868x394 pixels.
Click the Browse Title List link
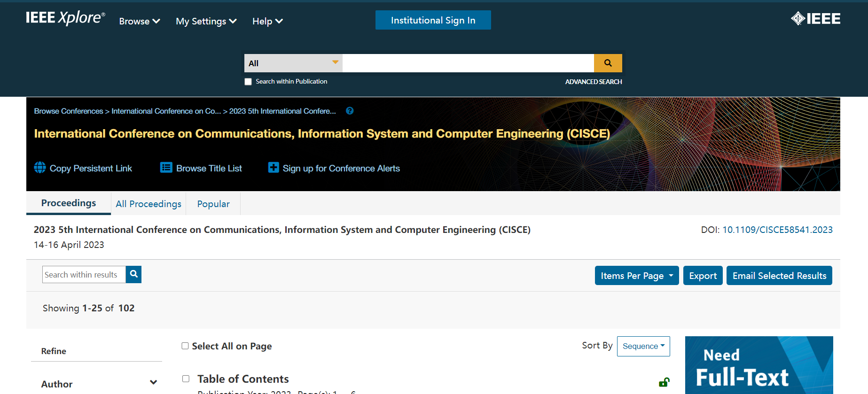(x=209, y=168)
